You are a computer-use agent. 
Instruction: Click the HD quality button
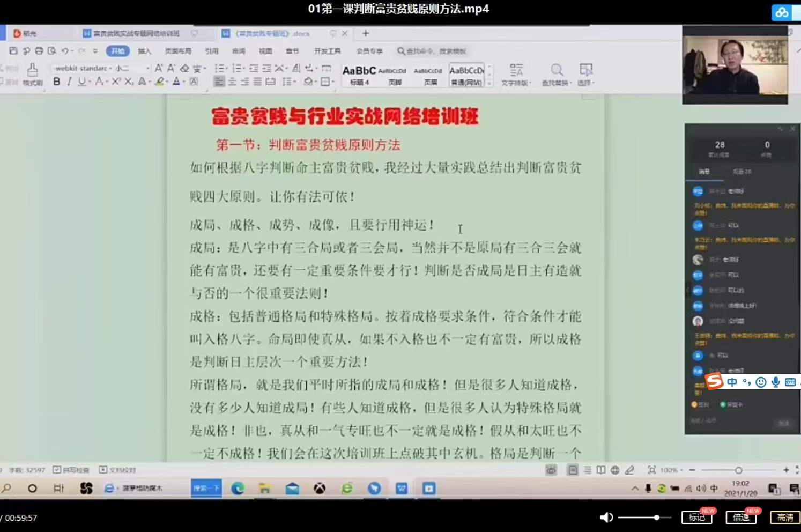(785, 518)
